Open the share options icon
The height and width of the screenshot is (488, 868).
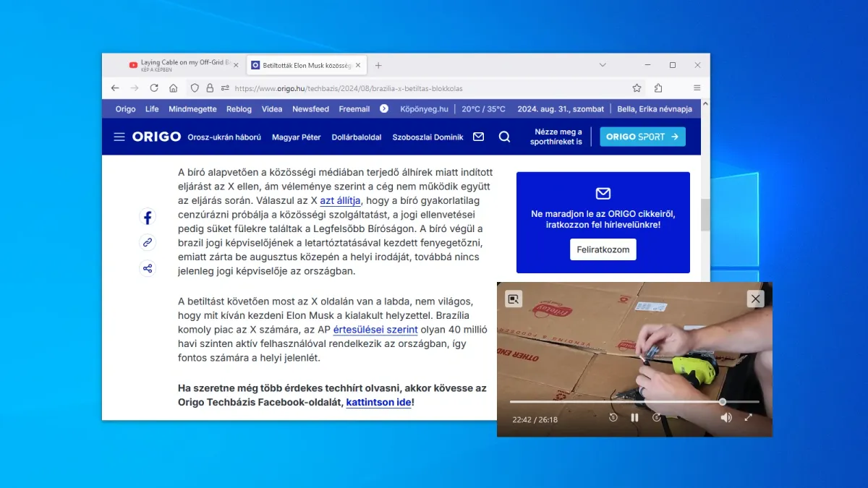(148, 269)
